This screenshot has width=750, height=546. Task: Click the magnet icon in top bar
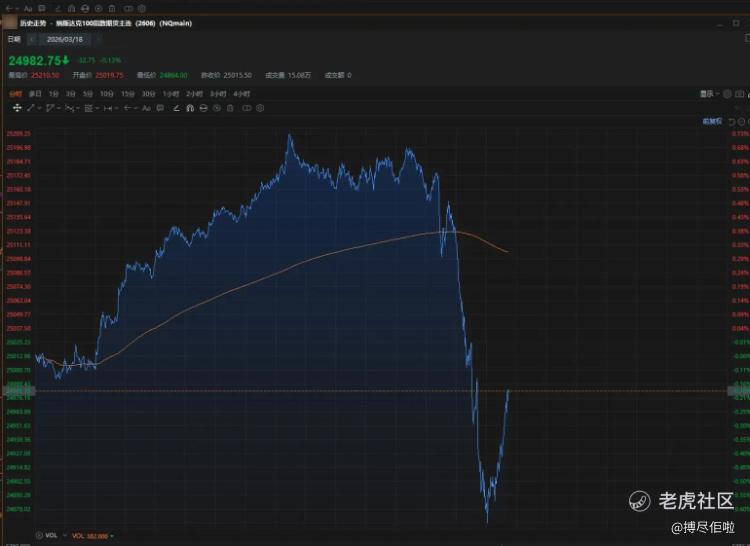click(x=71, y=8)
